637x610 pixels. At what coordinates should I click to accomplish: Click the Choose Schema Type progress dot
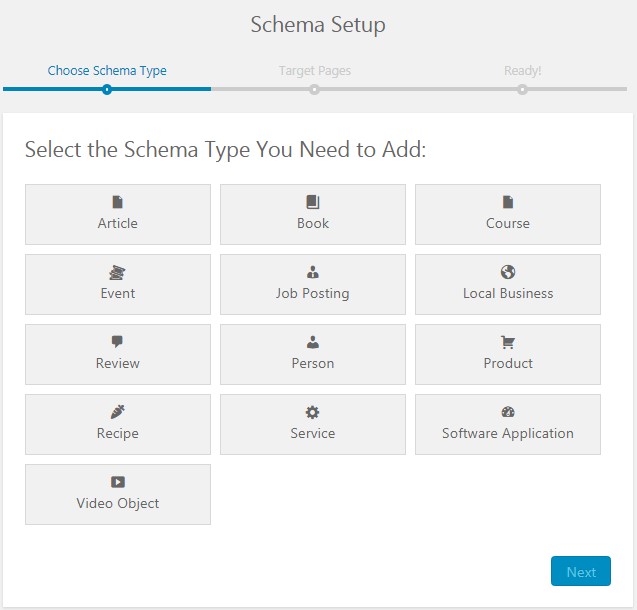pyautogui.click(x=107, y=89)
